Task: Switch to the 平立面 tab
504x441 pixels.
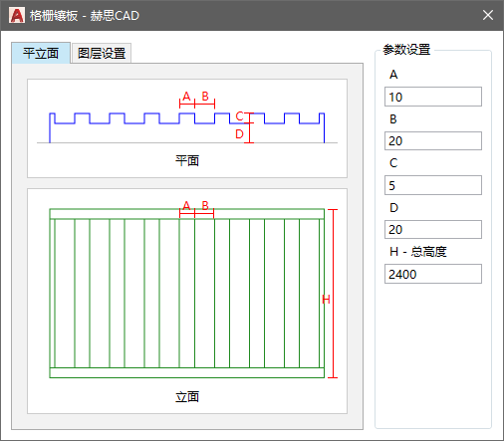Action: click(41, 53)
